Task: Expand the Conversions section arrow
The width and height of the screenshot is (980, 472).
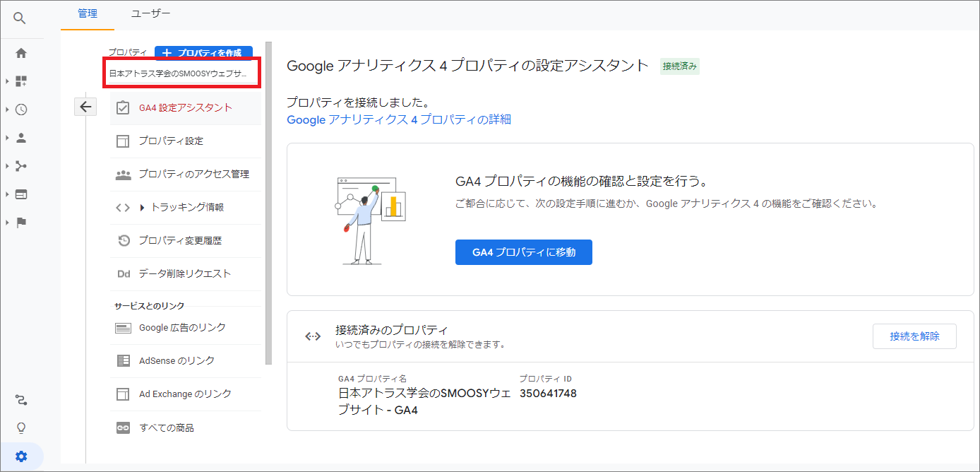Action: point(7,223)
